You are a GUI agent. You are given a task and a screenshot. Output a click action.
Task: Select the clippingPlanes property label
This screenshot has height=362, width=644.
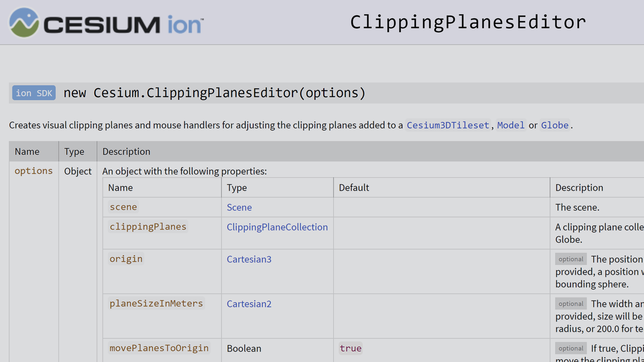[x=148, y=227]
